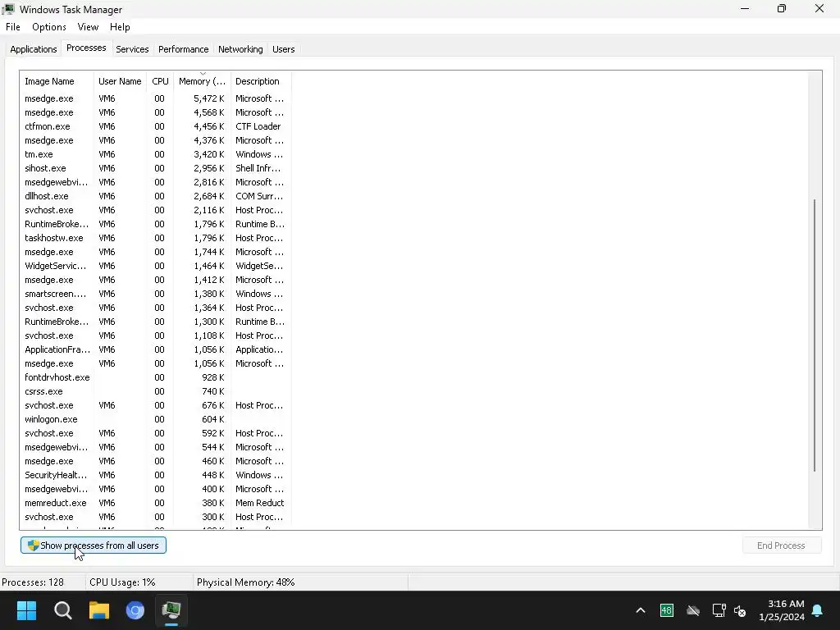Open the Networking tab
Image resolution: width=840 pixels, height=630 pixels.
(x=240, y=49)
